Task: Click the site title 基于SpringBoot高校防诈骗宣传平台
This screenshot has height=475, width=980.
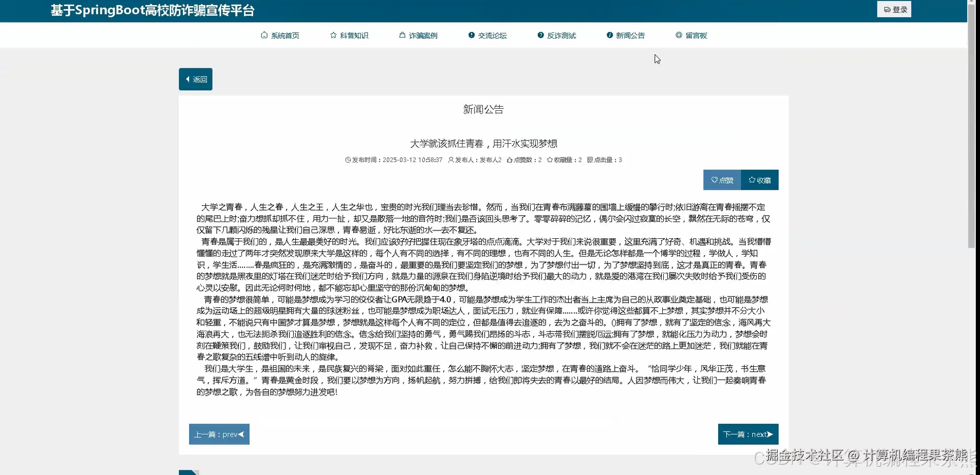Action: click(x=152, y=10)
